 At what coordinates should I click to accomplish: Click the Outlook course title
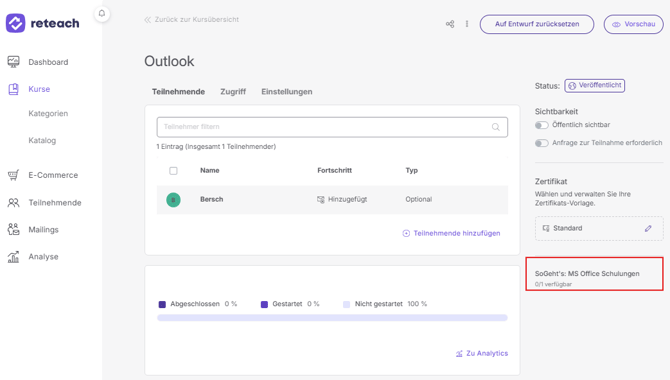coord(169,61)
